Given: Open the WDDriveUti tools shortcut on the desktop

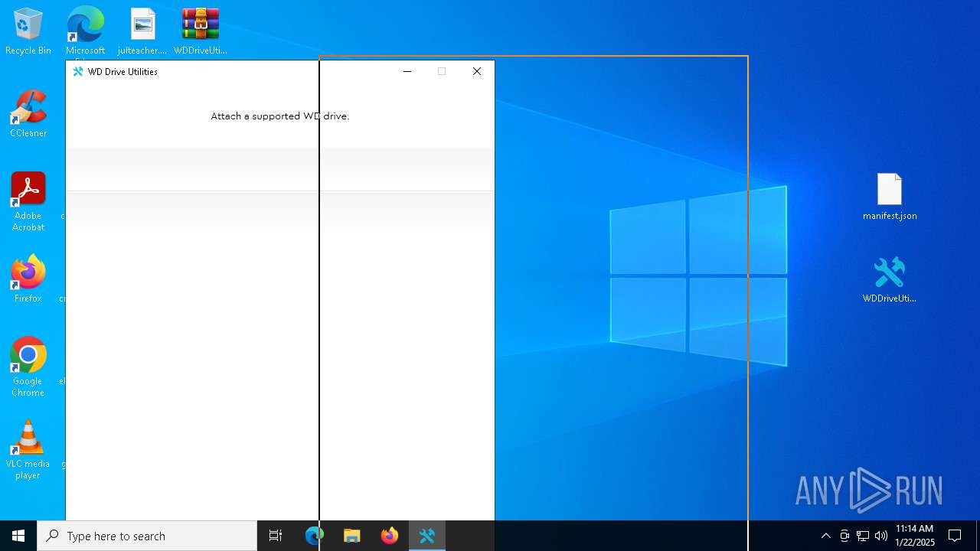Looking at the screenshot, I should (890, 279).
